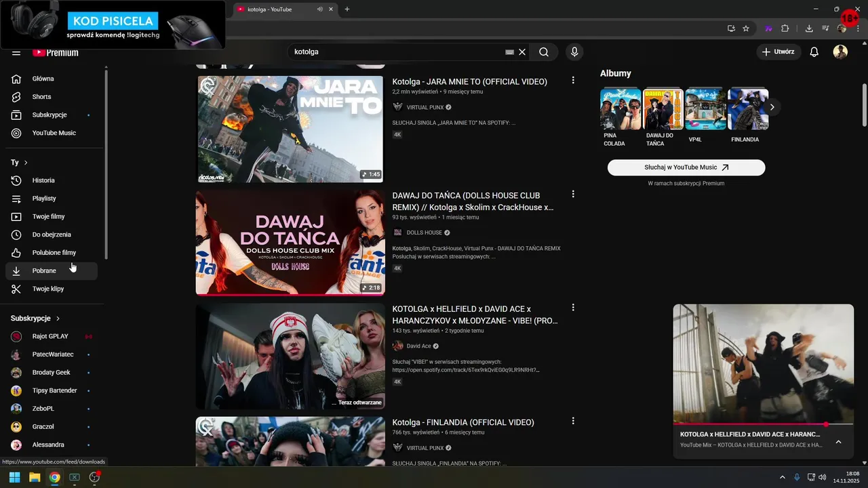Open VIRTUAL PUNX channel under JARA MNIE TO
The image size is (868, 488).
pos(425,107)
